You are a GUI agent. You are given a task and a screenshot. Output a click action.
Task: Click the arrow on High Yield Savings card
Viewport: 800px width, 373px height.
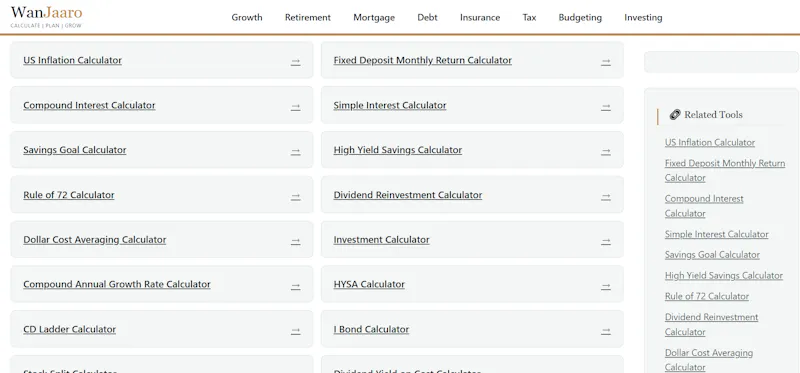click(606, 151)
